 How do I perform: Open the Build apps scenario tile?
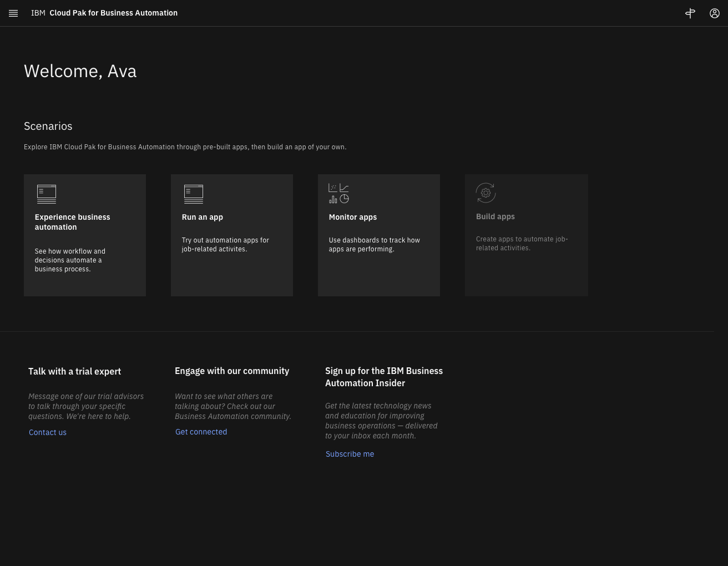[x=527, y=235]
